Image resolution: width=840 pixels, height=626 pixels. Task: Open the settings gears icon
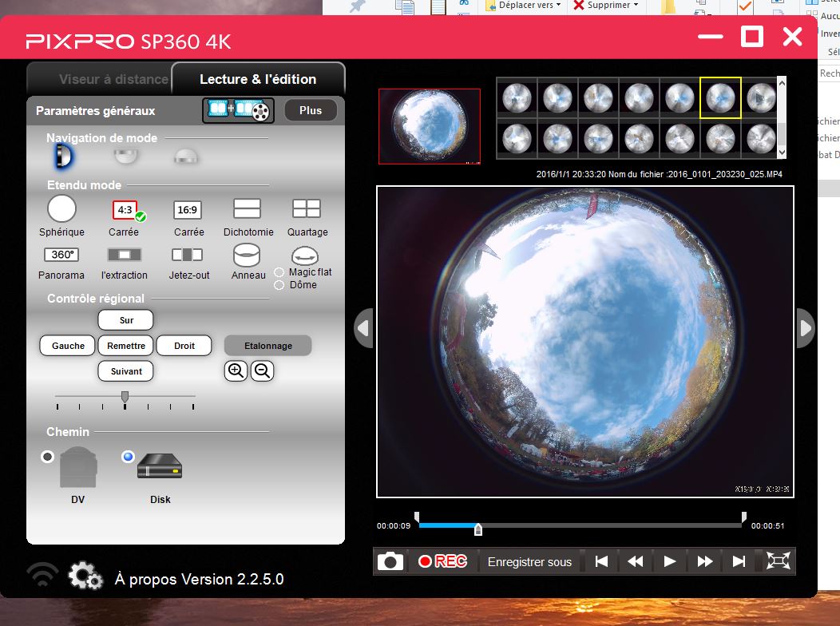tap(85, 576)
